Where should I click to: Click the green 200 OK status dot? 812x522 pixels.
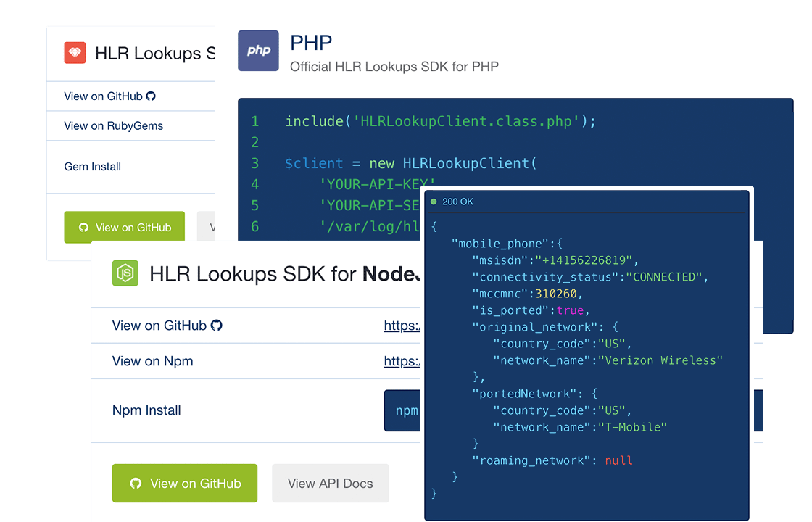click(x=434, y=202)
